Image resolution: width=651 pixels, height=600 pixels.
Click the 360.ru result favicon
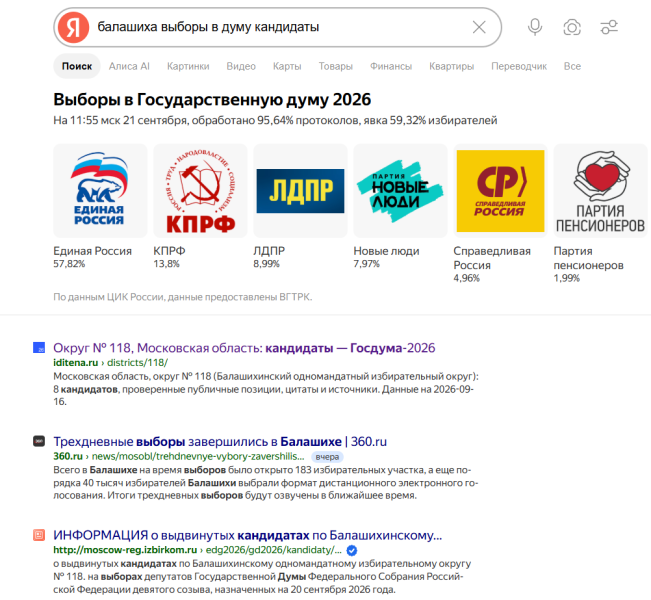(39, 441)
